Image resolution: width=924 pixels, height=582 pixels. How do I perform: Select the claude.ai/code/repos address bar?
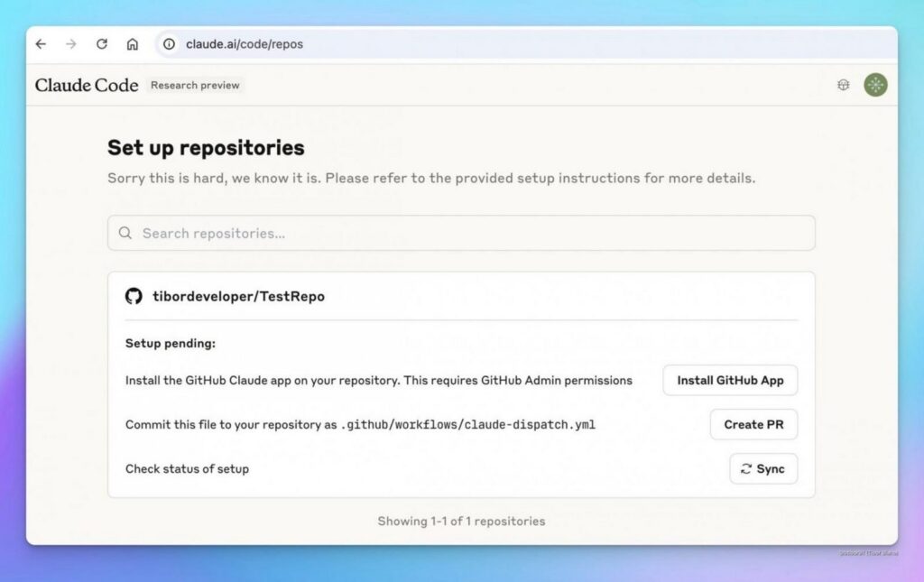(245, 43)
